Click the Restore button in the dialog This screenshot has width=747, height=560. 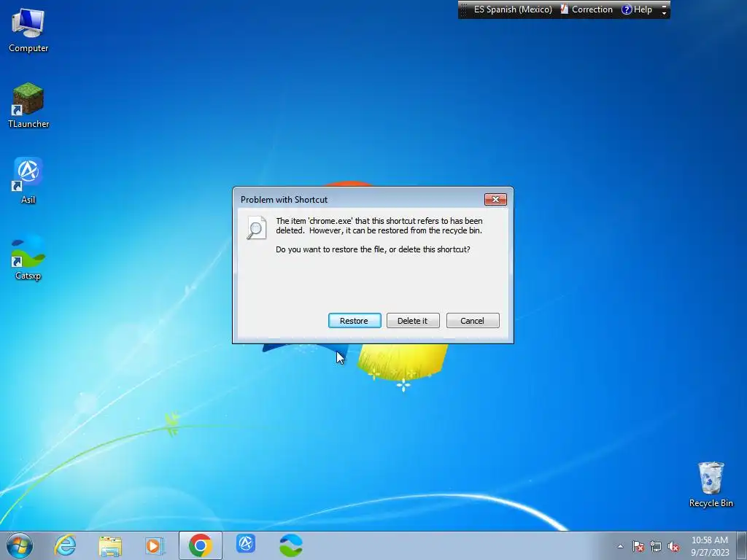click(x=355, y=321)
